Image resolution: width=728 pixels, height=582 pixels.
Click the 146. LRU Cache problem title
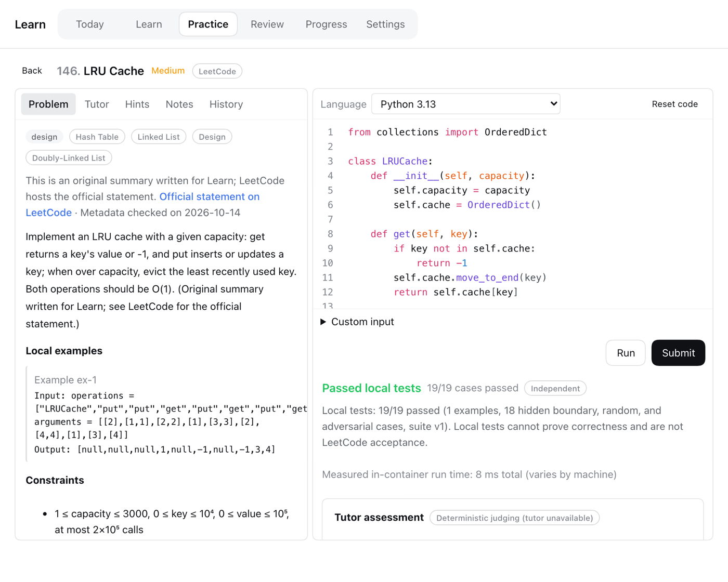pos(100,71)
